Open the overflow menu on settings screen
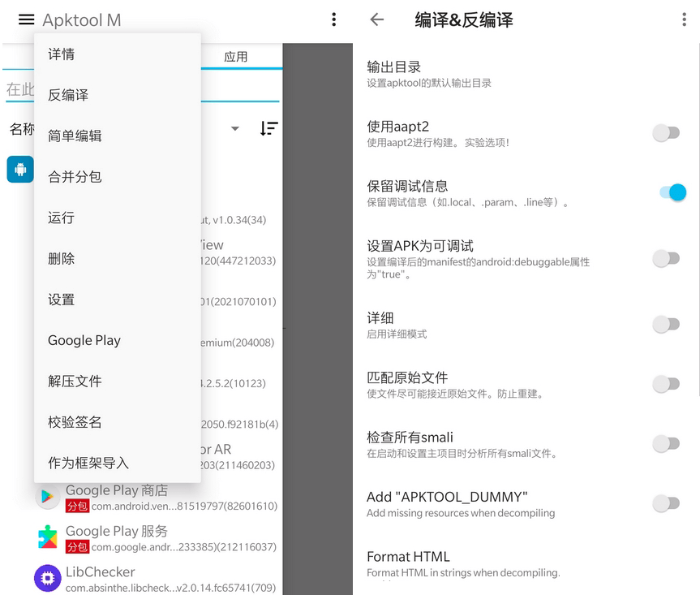 pos(685,19)
